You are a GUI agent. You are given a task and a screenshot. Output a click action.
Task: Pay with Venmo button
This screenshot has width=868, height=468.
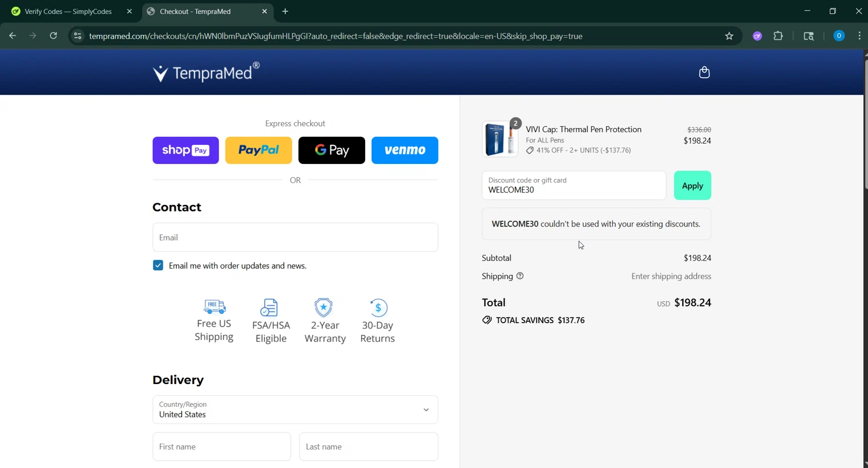[404, 151]
